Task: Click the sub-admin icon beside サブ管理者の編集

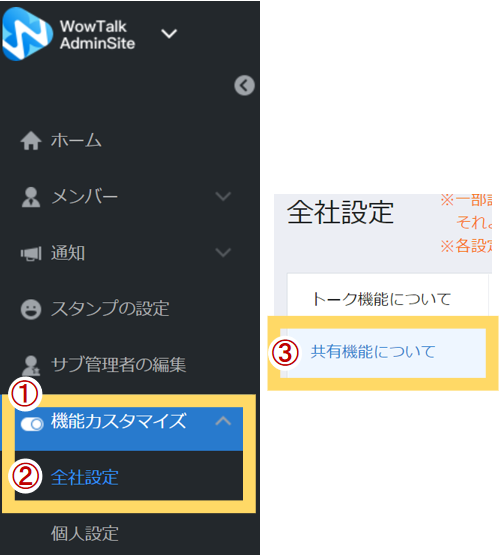Action: point(31,365)
